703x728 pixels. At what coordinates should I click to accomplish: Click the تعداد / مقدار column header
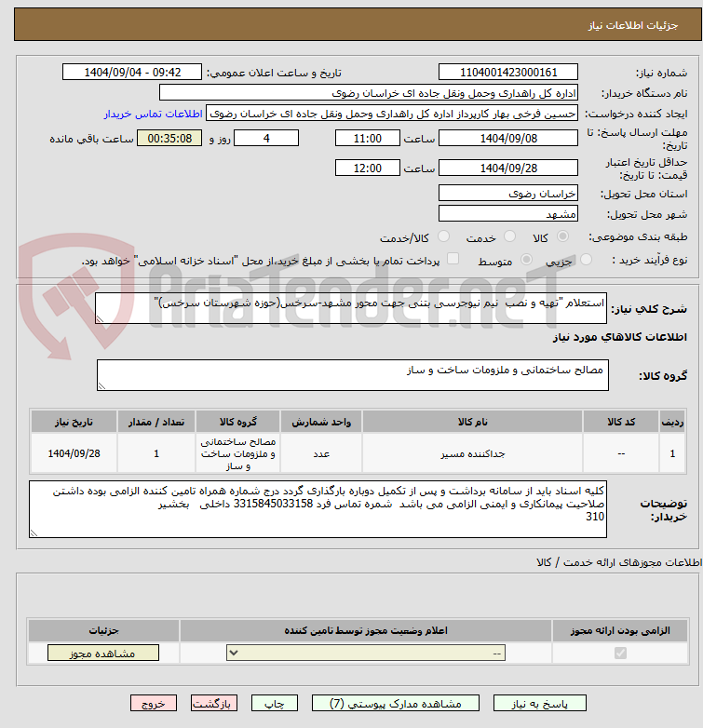click(x=156, y=422)
